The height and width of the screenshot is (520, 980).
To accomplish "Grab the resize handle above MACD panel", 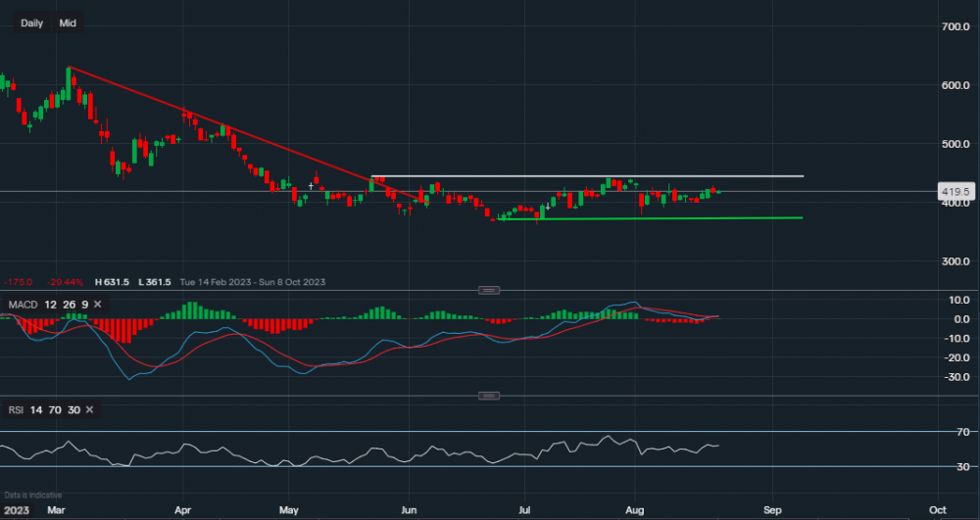I will (488, 290).
